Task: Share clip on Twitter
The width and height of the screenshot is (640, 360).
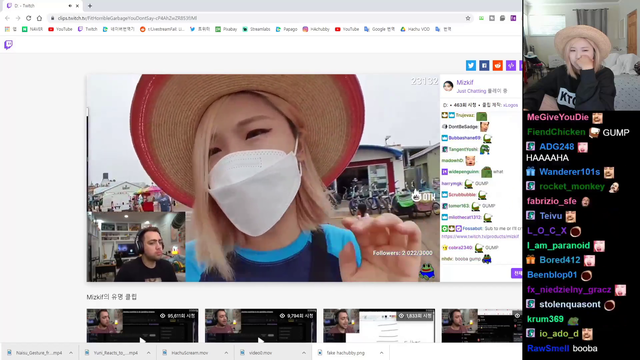Action: [471, 65]
